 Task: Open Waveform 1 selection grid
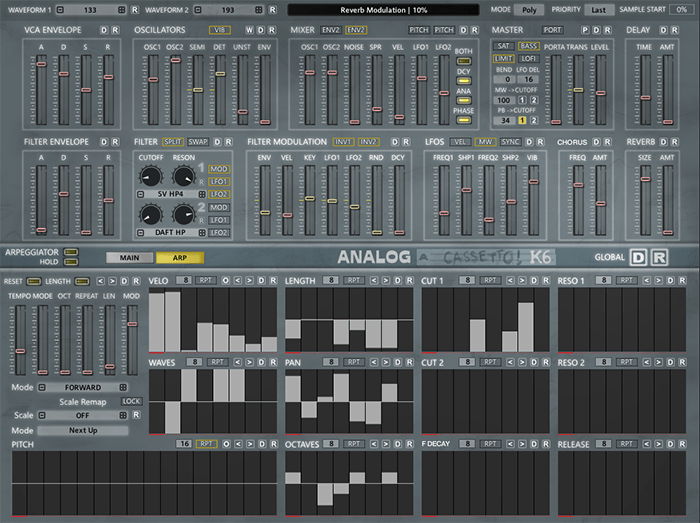[121, 10]
